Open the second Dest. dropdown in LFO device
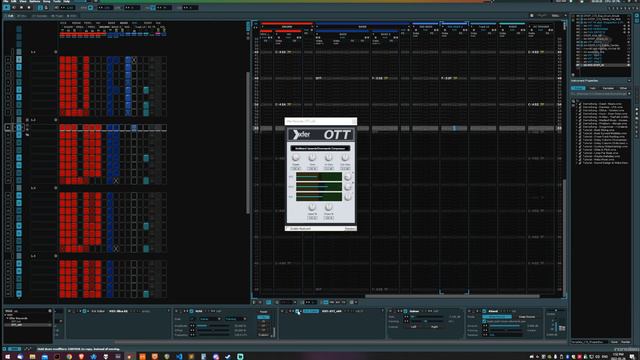 tap(235, 319)
